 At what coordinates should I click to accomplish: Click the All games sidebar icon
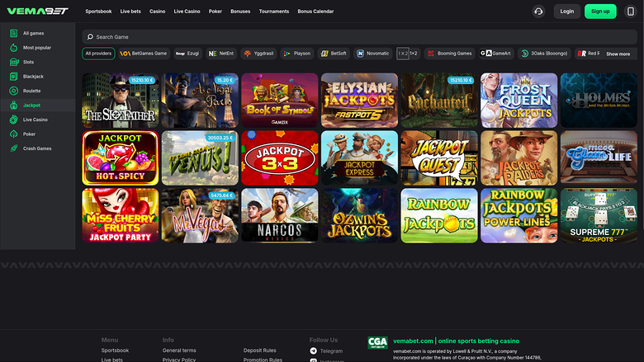click(x=13, y=33)
